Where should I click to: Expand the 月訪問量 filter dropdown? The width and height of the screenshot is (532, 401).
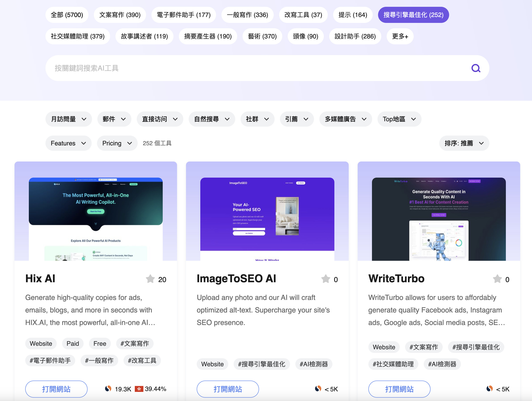click(x=69, y=119)
